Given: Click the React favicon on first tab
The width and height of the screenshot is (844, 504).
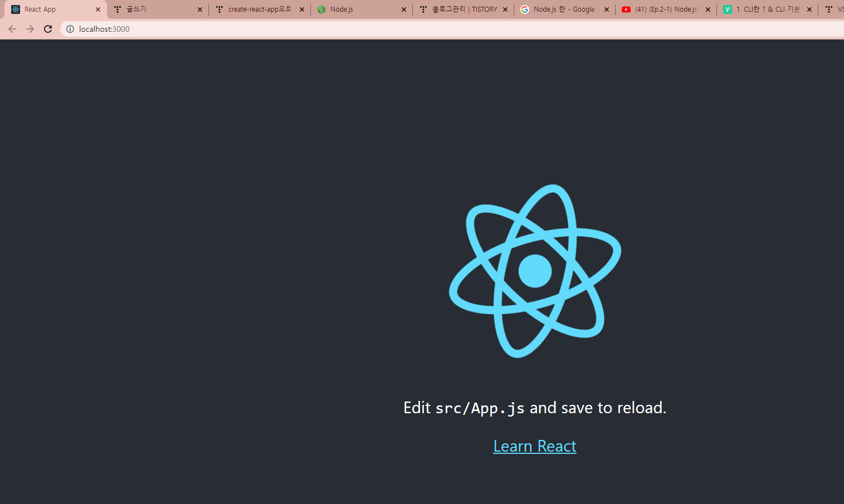Looking at the screenshot, I should 16,9.
